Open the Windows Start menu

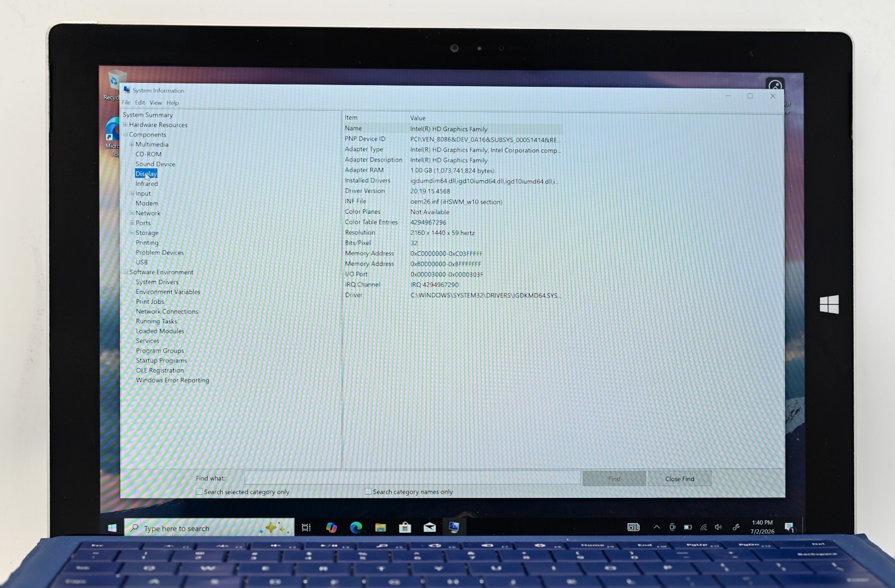(x=112, y=528)
